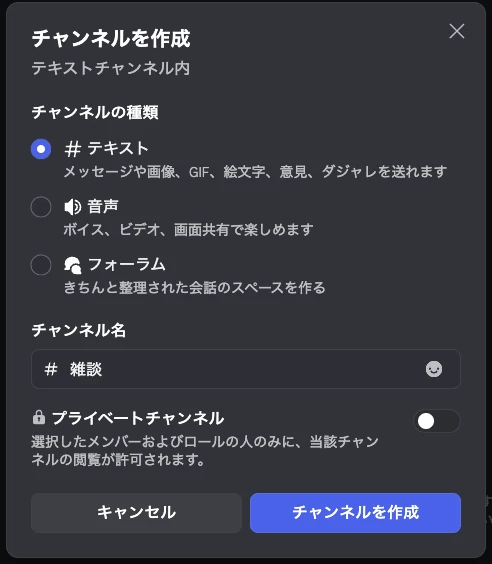492x564 pixels.
Task: Click the forum bubbles icon beside フォーラム
Action: 73,265
